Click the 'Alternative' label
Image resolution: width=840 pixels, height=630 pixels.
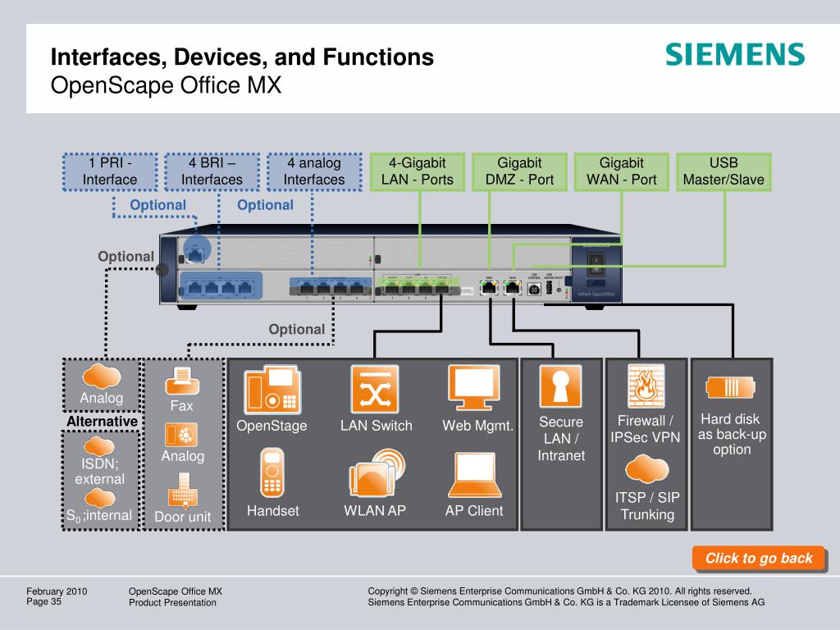click(x=102, y=422)
